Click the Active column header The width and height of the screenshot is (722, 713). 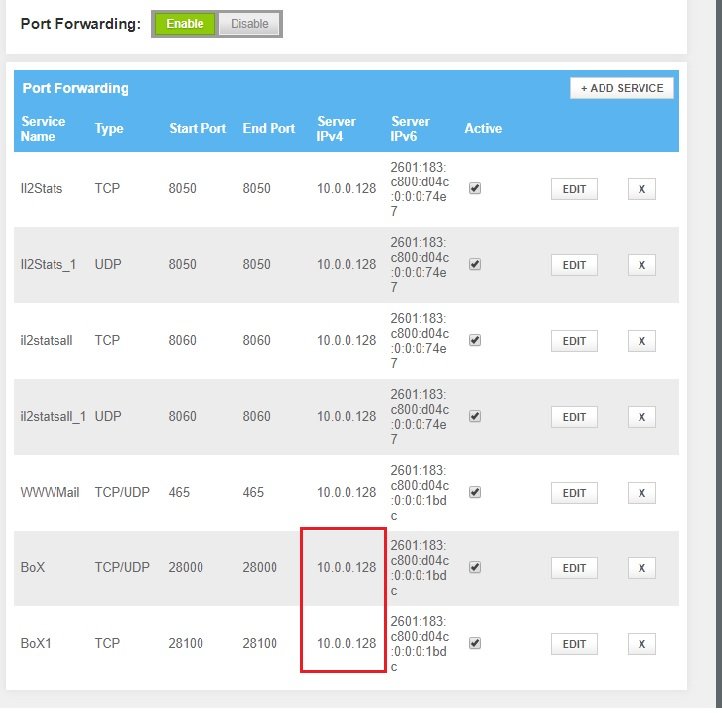click(x=483, y=128)
